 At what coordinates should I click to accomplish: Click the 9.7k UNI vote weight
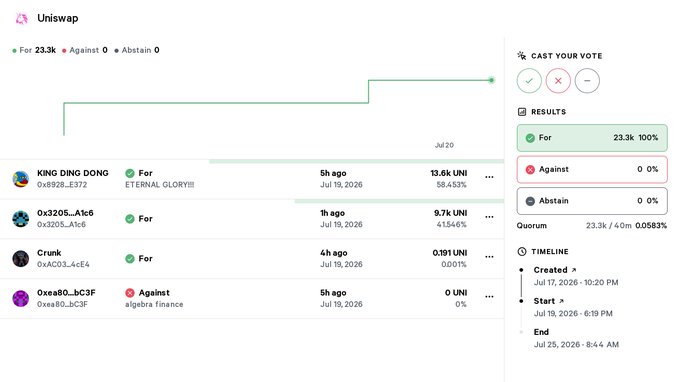tap(451, 213)
